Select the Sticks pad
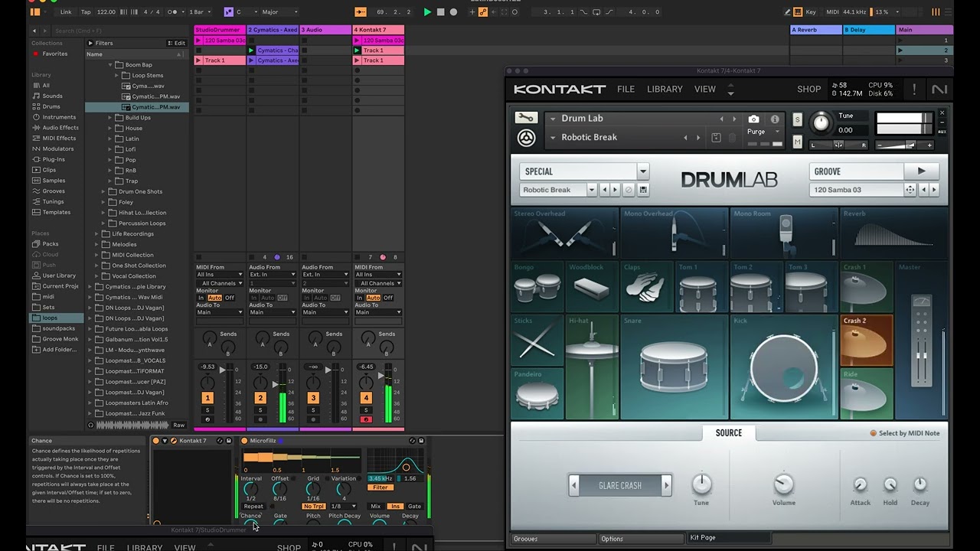This screenshot has width=980, height=551. click(x=537, y=341)
